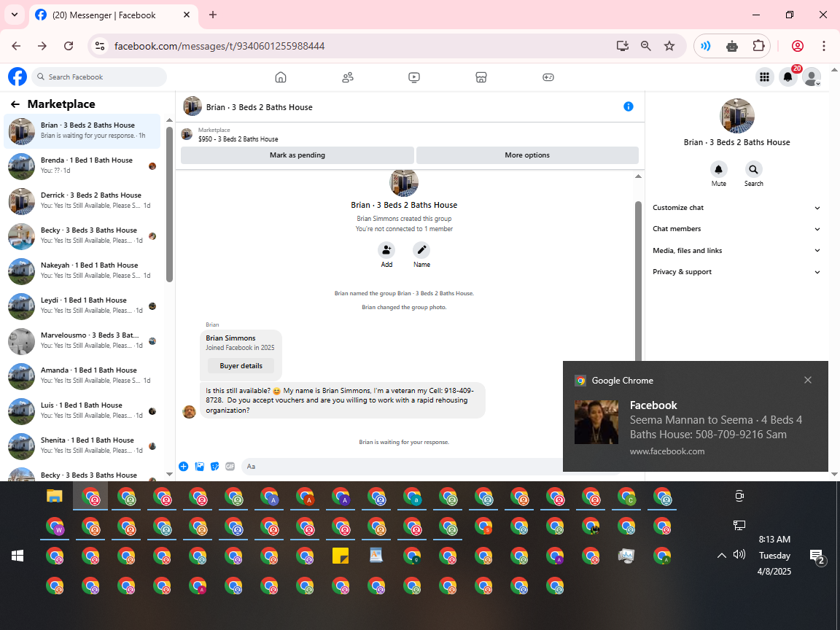The image size is (840, 630).
Task: Open Leydi · 1 Bed 1 Bath House chat
Action: click(82, 306)
